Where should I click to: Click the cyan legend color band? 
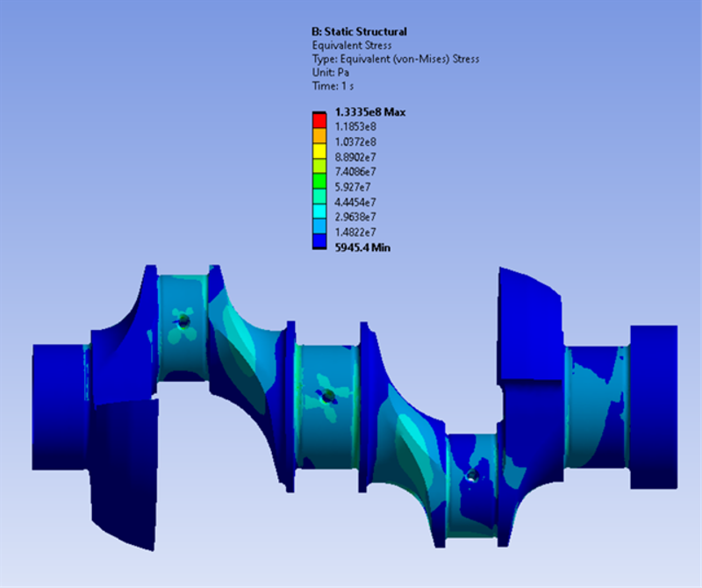(319, 212)
